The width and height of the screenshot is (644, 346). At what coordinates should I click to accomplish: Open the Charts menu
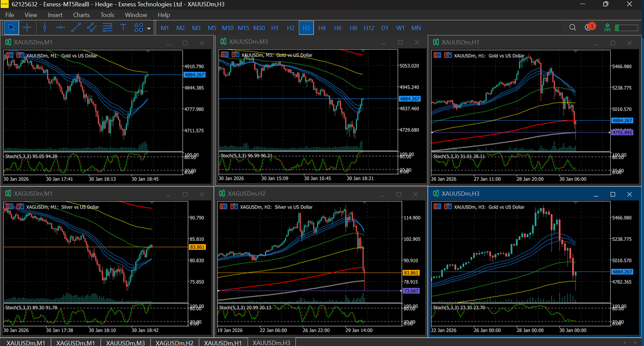pos(82,15)
